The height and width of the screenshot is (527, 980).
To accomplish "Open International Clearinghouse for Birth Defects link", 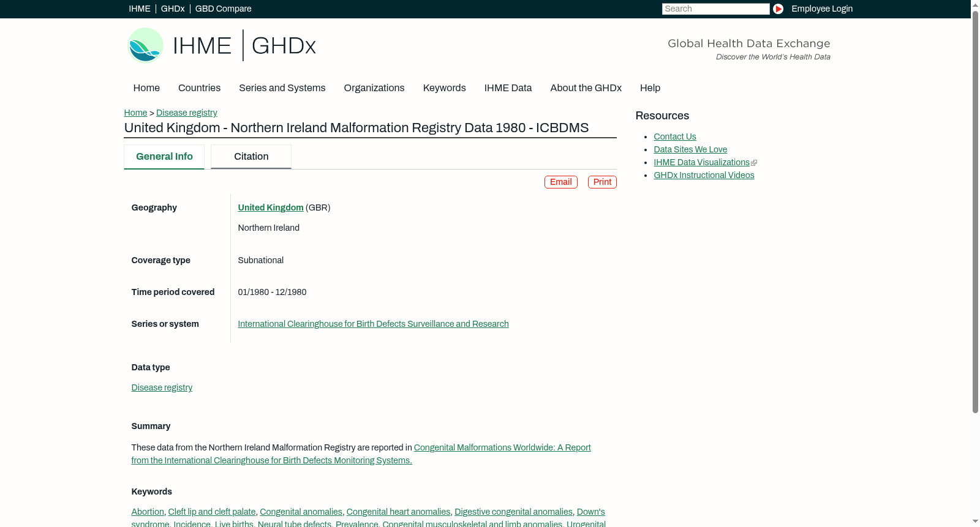I will click(373, 324).
